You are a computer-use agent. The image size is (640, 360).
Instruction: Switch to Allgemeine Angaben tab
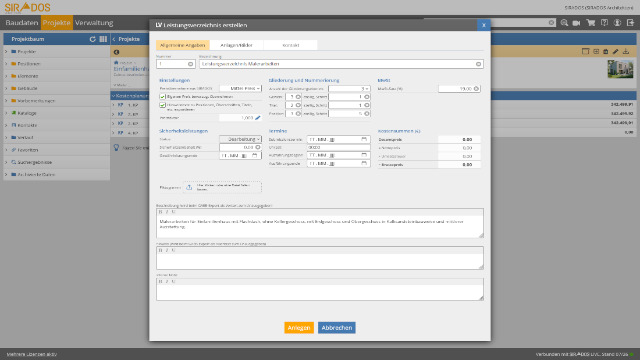point(182,45)
